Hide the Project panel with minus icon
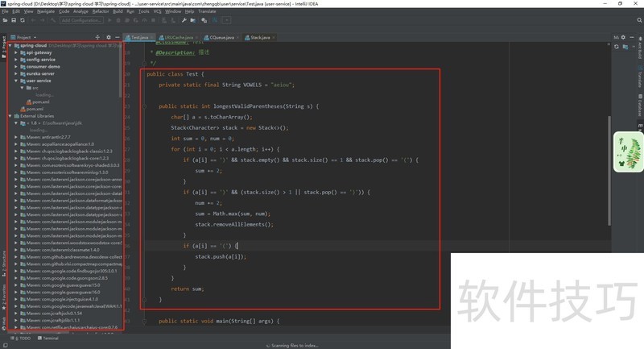This screenshot has height=349, width=644. (x=117, y=37)
